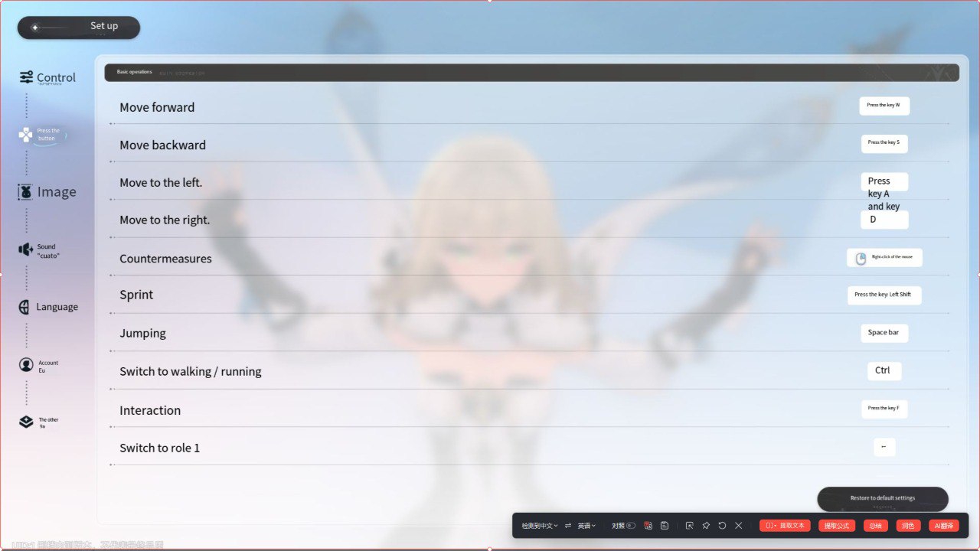Click the sliders icon next to Control
This screenshot has width=980, height=551.
coord(26,77)
